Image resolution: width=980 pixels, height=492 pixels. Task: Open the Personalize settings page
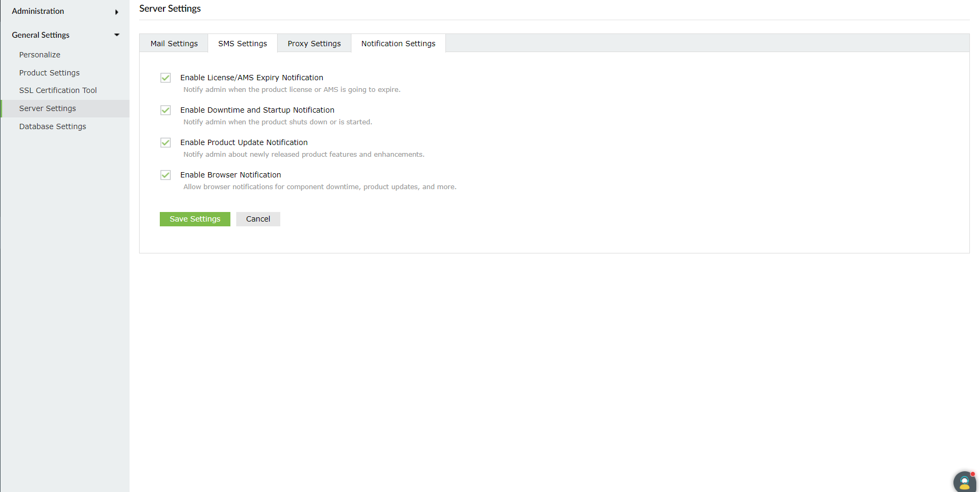39,54
